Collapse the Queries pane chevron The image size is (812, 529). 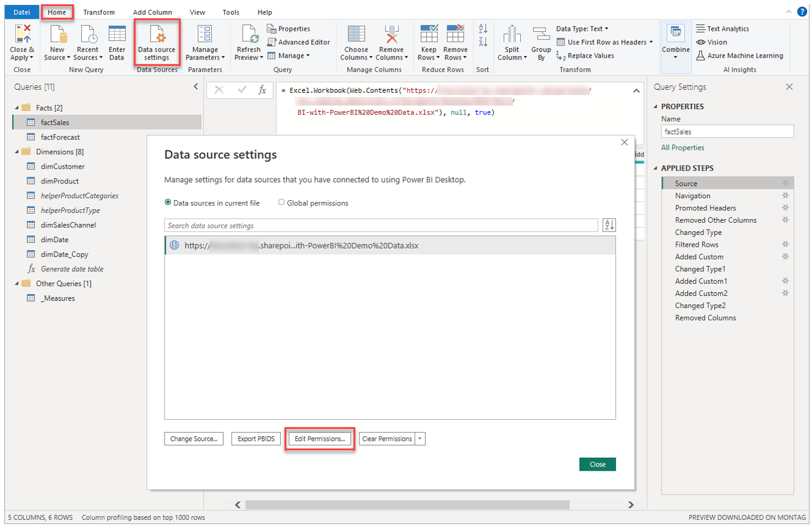click(x=195, y=87)
